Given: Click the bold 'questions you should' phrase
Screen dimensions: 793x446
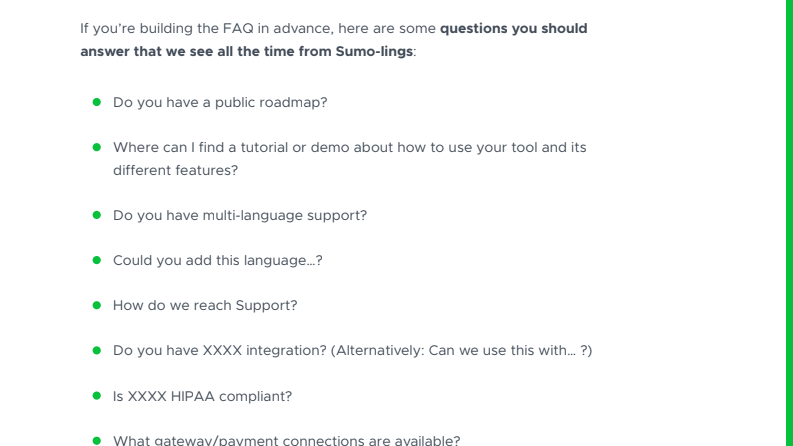Looking at the screenshot, I should pyautogui.click(x=513, y=28).
